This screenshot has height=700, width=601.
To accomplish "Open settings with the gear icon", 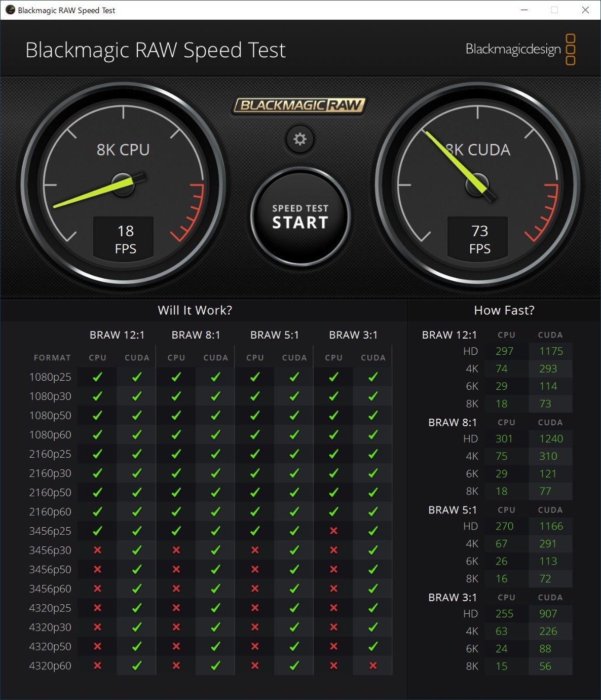I will click(300, 139).
